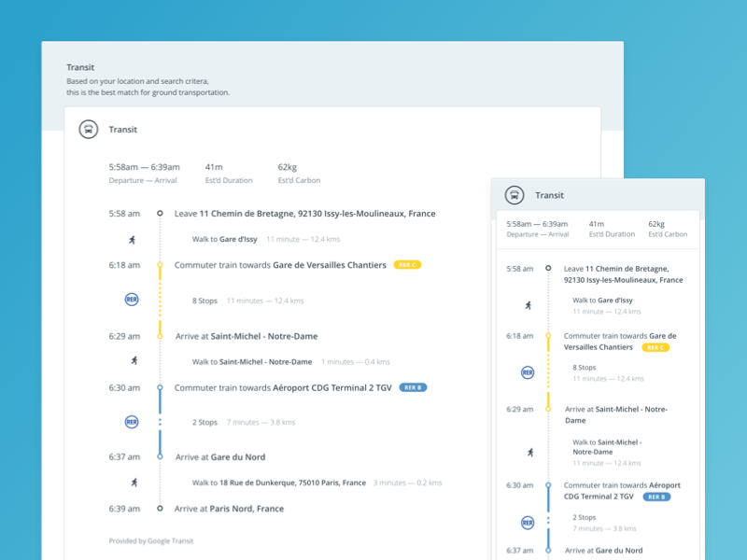Click the bus icon in the wide Transit card header

coord(87,130)
